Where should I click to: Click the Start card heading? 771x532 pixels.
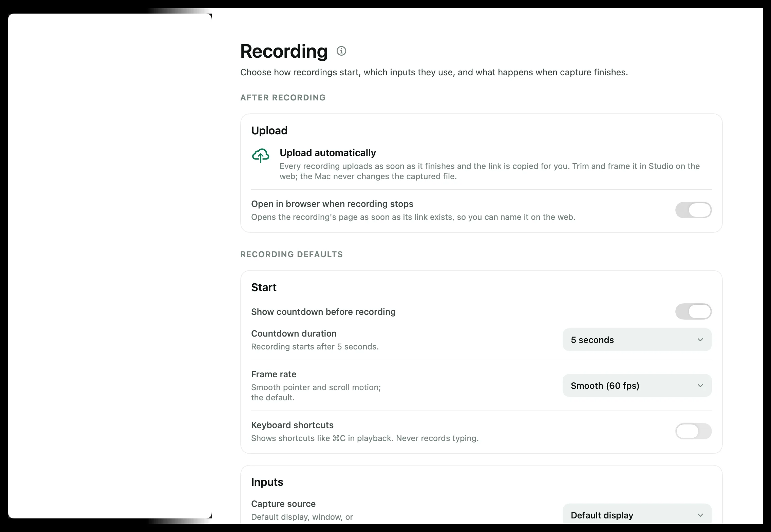point(264,287)
